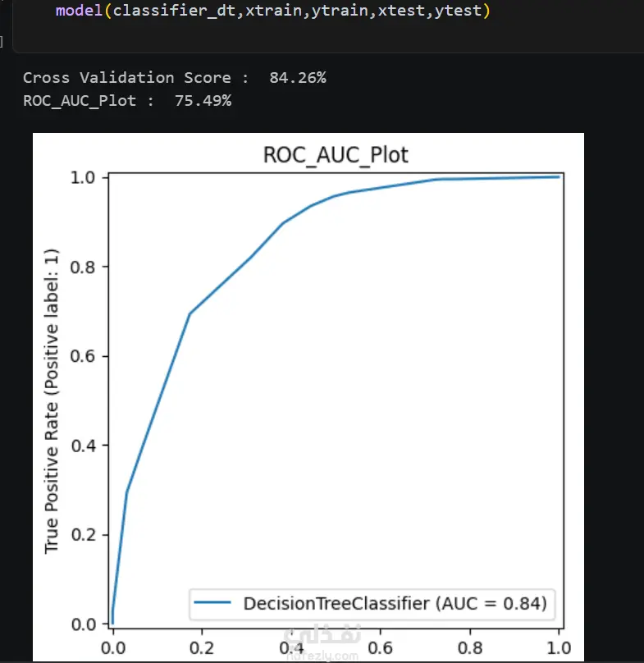The height and width of the screenshot is (663, 644).
Task: Click the 0.8 tick on the x-axis
Action: point(470,647)
